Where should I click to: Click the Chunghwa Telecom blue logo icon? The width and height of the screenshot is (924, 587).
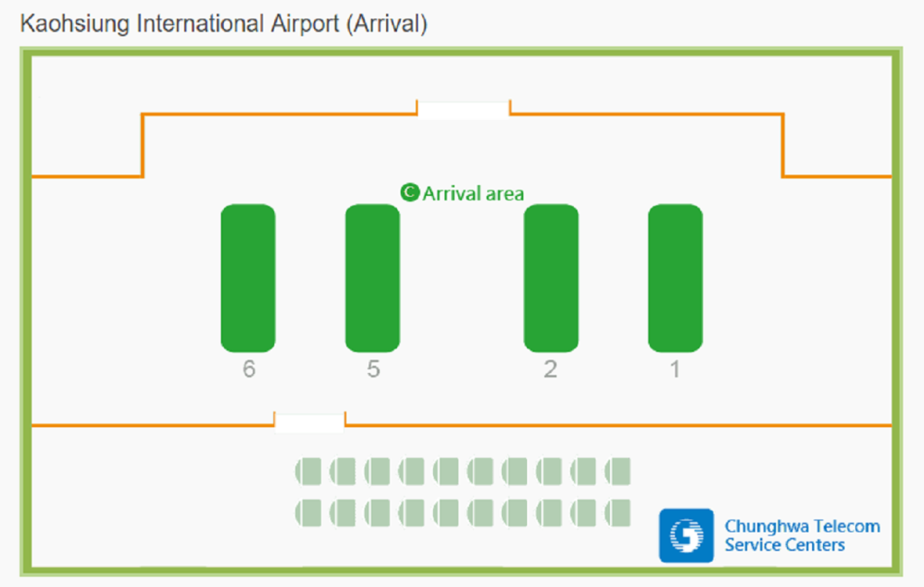(686, 536)
